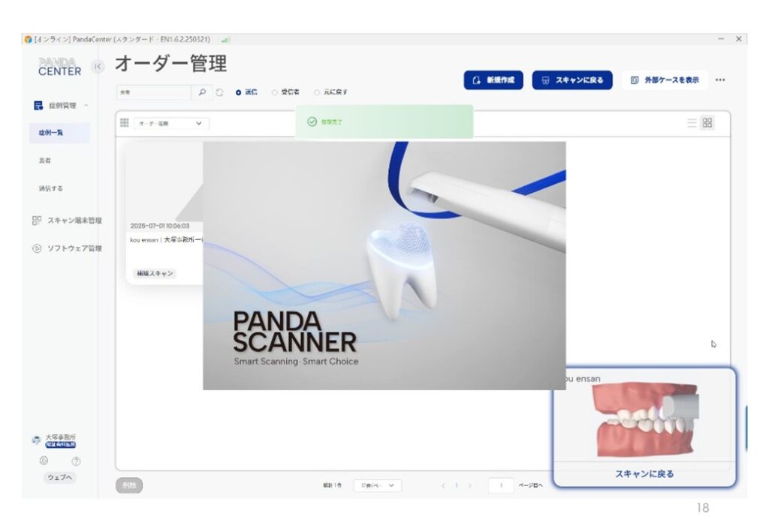The image size is (769, 532).
Task: Select the 受信者 radio button
Action: pos(275,92)
